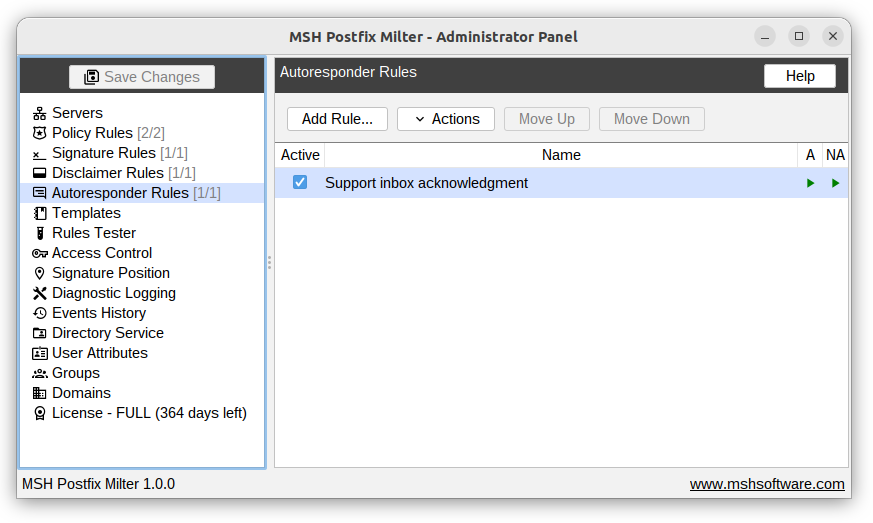Image resolution: width=873 pixels, height=523 pixels.
Task: Click the Autoresponder Rules message icon
Action: (x=40, y=193)
